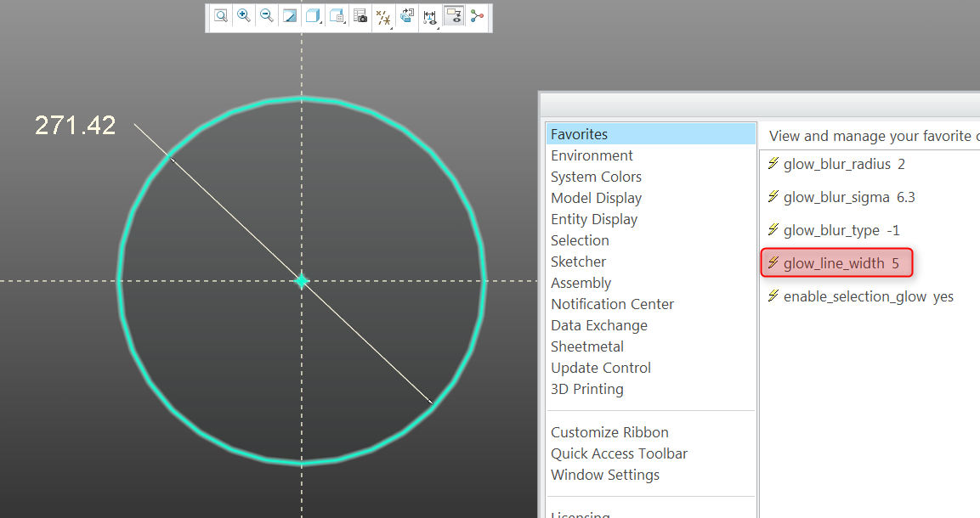This screenshot has height=518, width=980.
Task: Open the Display Style cube icon
Action: click(312, 16)
